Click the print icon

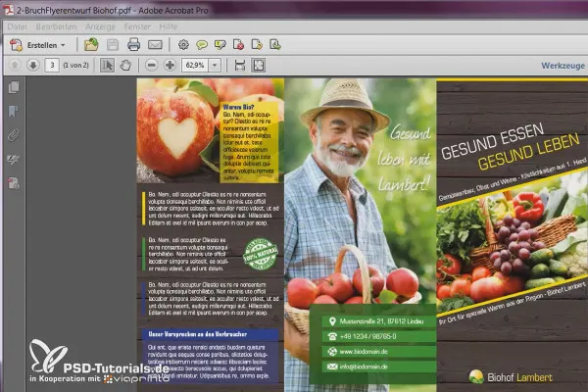[x=133, y=45]
